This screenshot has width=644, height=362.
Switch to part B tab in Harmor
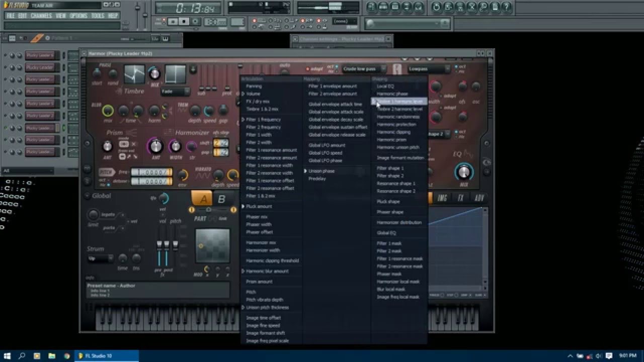(x=222, y=199)
